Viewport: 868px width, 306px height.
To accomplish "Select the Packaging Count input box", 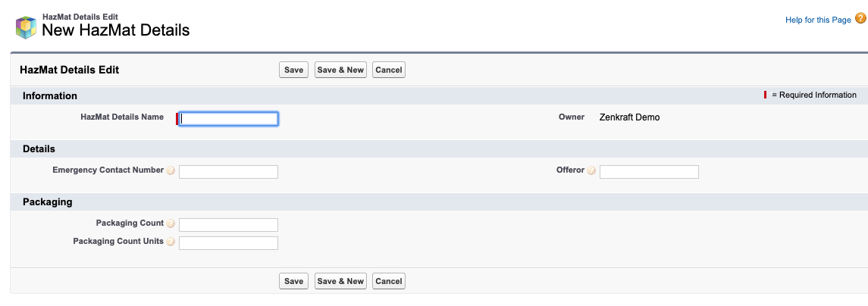I will click(x=228, y=225).
